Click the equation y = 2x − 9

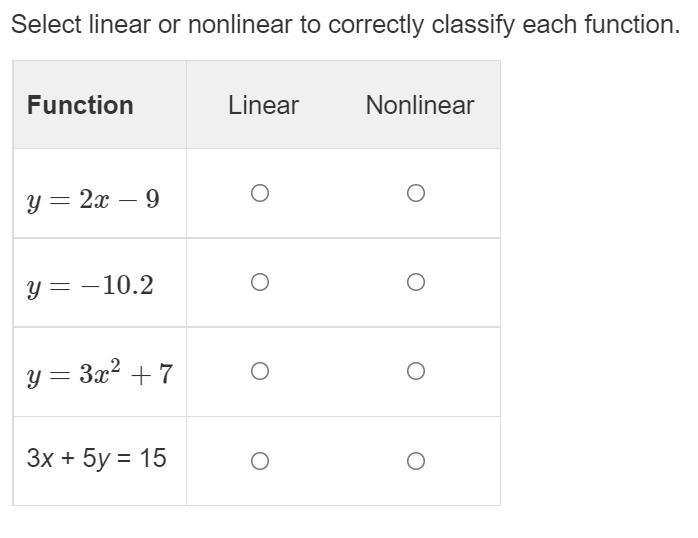click(93, 200)
